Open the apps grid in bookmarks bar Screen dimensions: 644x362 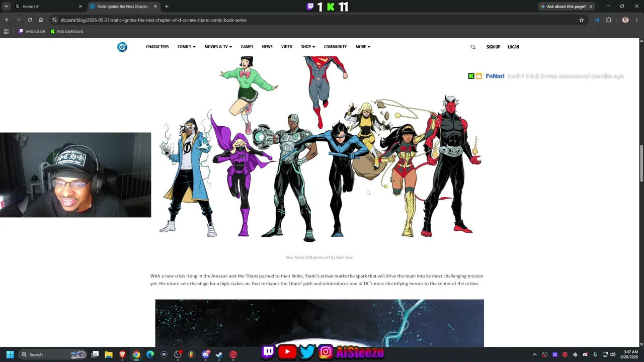point(6,31)
